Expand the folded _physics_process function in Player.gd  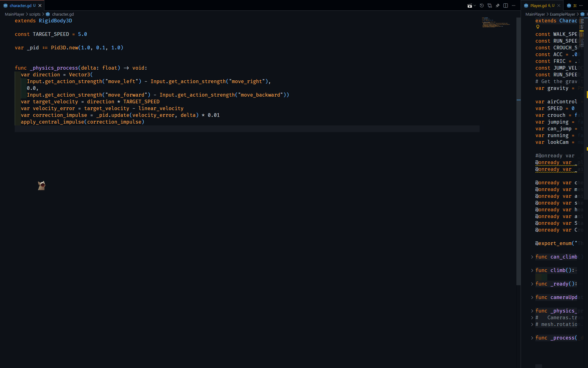pos(532,311)
